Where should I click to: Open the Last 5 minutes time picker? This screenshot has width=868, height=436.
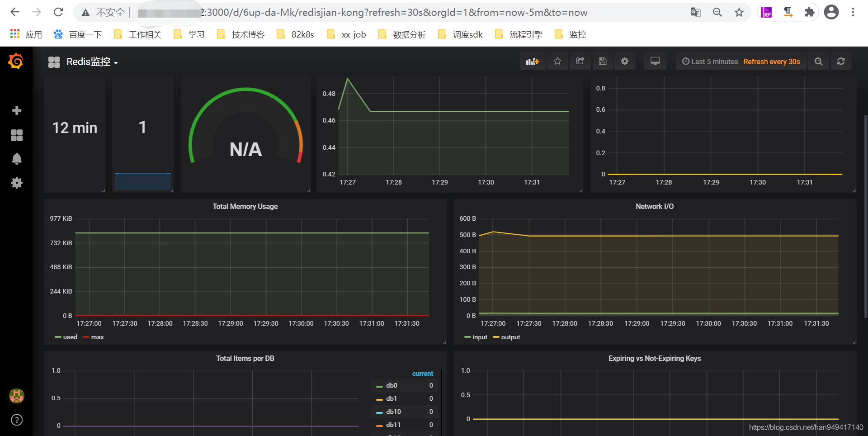[x=710, y=62]
